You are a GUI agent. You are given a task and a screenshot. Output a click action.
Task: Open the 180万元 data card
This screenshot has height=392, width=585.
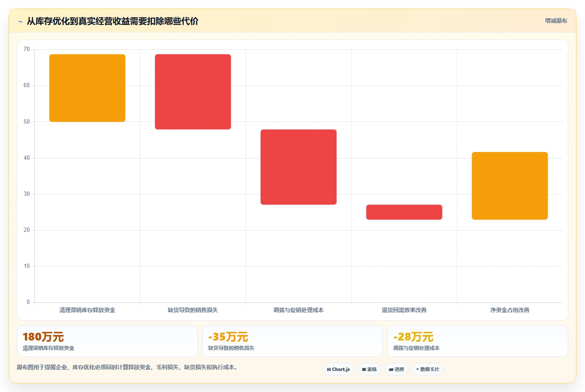[107, 341]
